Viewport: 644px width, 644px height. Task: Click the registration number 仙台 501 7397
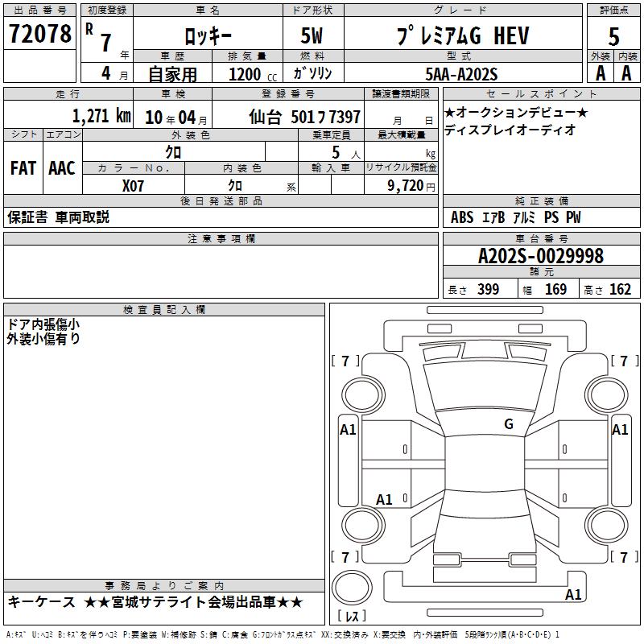click(304, 117)
